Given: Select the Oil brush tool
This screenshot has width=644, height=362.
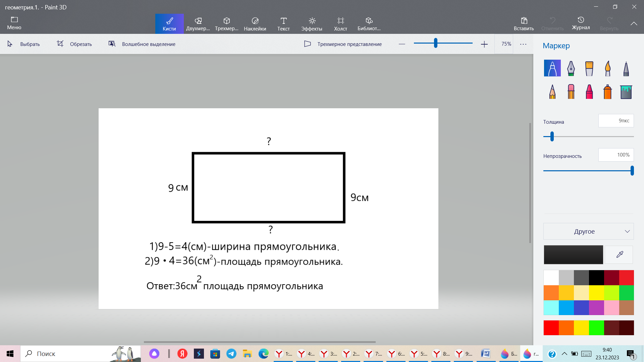Looking at the screenshot, I should (x=589, y=68).
